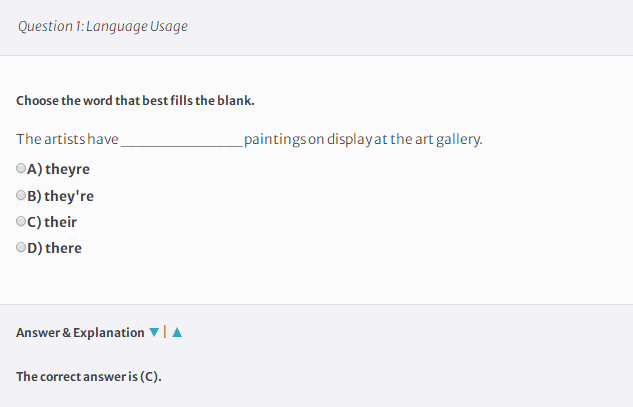Viewport: 633px width, 407px height.
Task: Click the word 'blank' in the instruction
Action: click(x=236, y=101)
